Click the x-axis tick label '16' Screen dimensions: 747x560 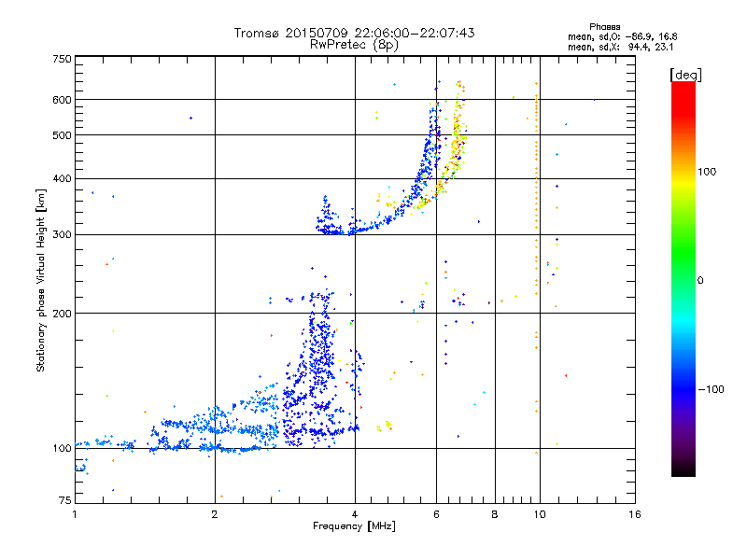click(x=635, y=514)
